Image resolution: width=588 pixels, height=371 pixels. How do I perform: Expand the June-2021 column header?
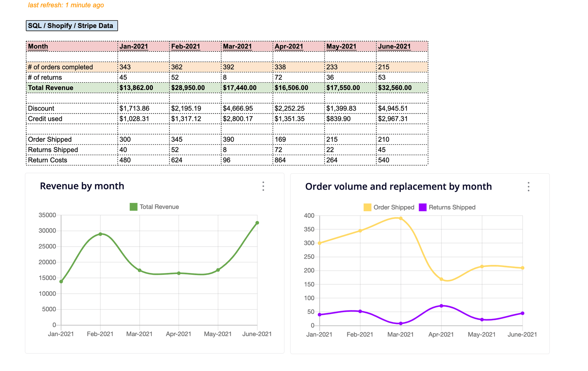[394, 46]
